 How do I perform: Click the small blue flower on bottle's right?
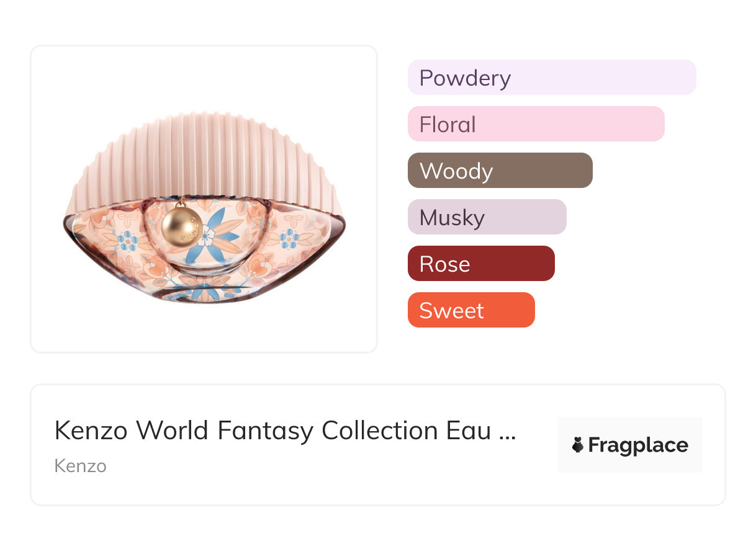[x=289, y=238]
